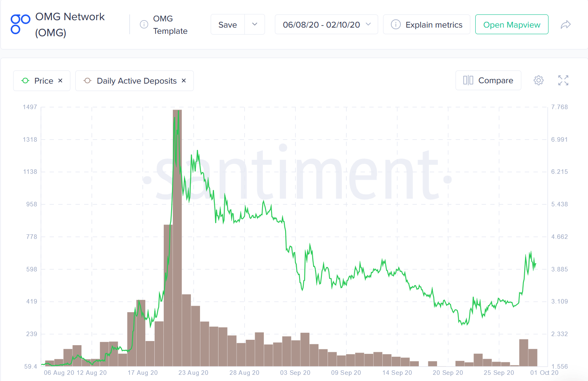Expand the Save options arrow
This screenshot has height=381, width=588.
point(255,24)
